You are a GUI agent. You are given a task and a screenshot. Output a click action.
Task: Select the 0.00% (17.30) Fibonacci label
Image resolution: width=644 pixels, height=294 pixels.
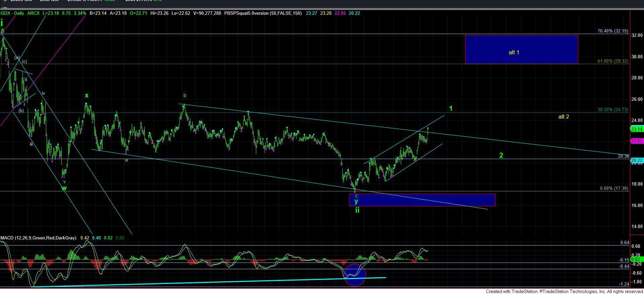coord(614,189)
